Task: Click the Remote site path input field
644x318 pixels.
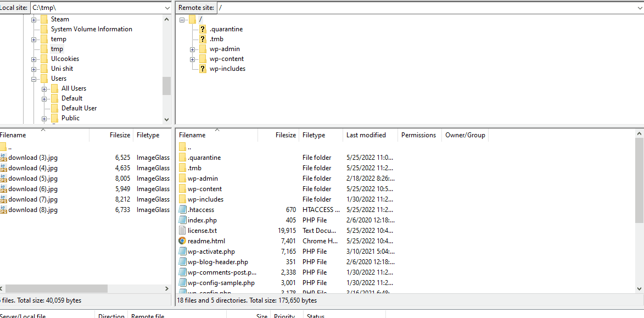Action: tap(425, 8)
